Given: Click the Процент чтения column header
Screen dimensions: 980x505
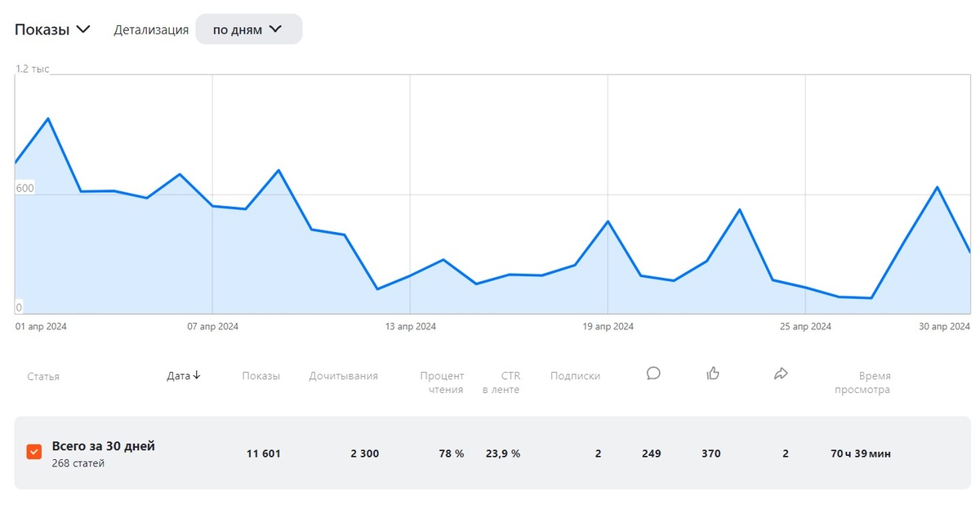Looking at the screenshot, I should 442,382.
